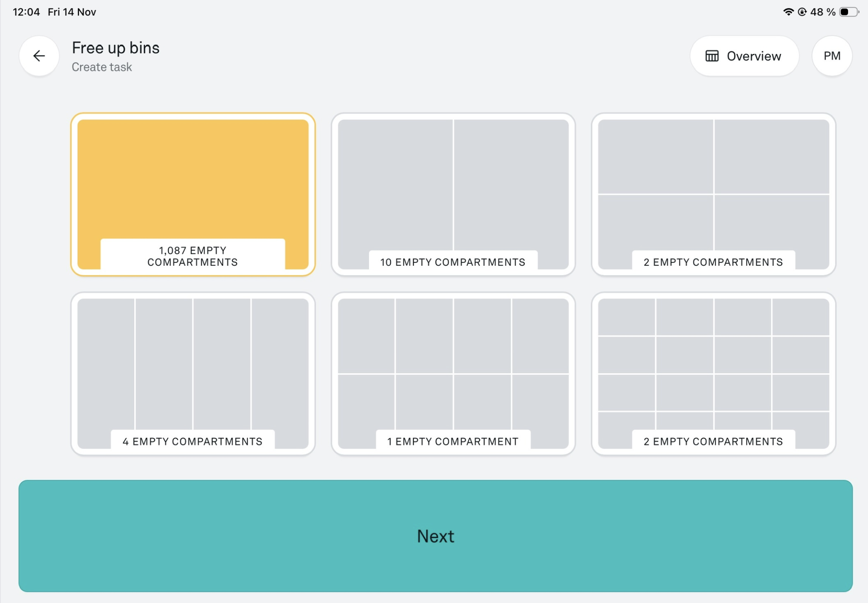The height and width of the screenshot is (603, 868).
Task: Tap the status bar clock showing 12:04
Action: [26, 11]
